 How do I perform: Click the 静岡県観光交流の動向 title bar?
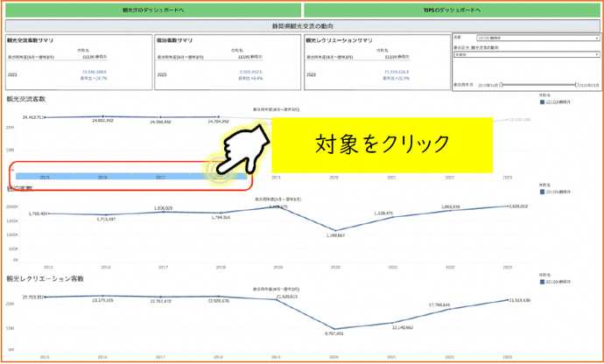tap(302, 27)
